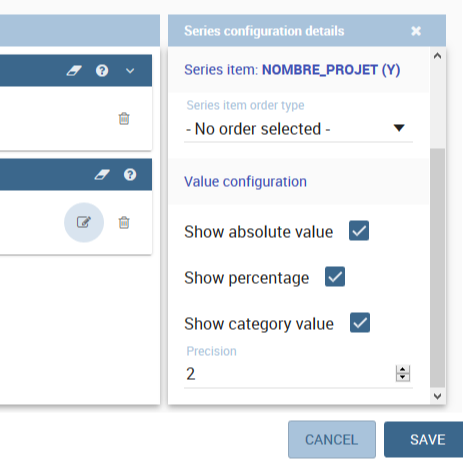This screenshot has width=473, height=459.
Task: Delete upper series item with trash icon
Action: 124,118
